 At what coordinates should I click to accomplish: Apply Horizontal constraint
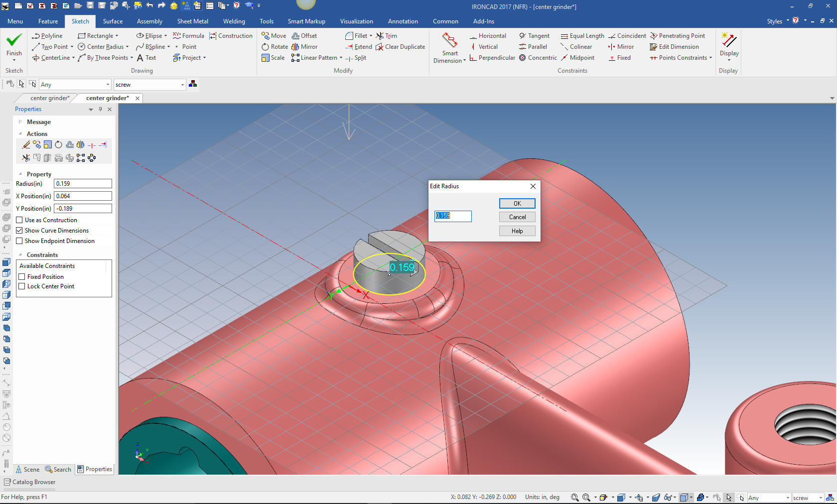(488, 36)
